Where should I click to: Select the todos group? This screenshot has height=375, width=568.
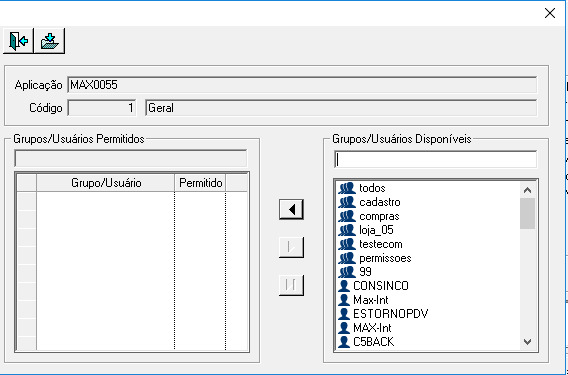372,188
